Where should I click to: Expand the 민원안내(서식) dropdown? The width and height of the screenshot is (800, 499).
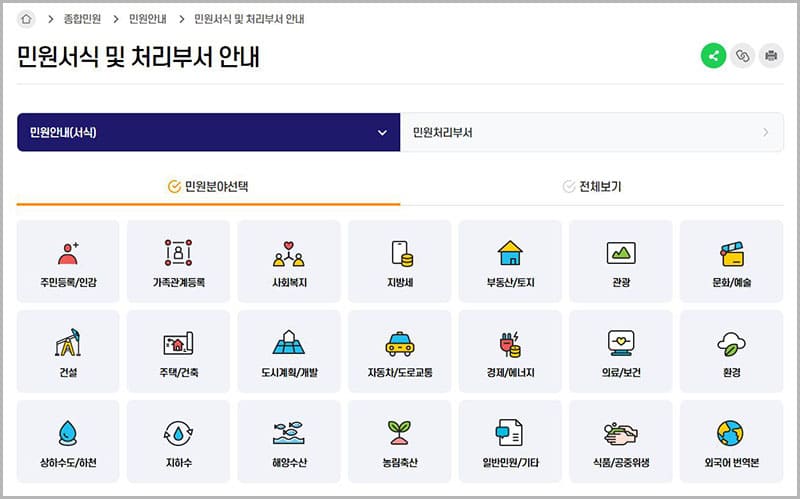pyautogui.click(x=381, y=132)
